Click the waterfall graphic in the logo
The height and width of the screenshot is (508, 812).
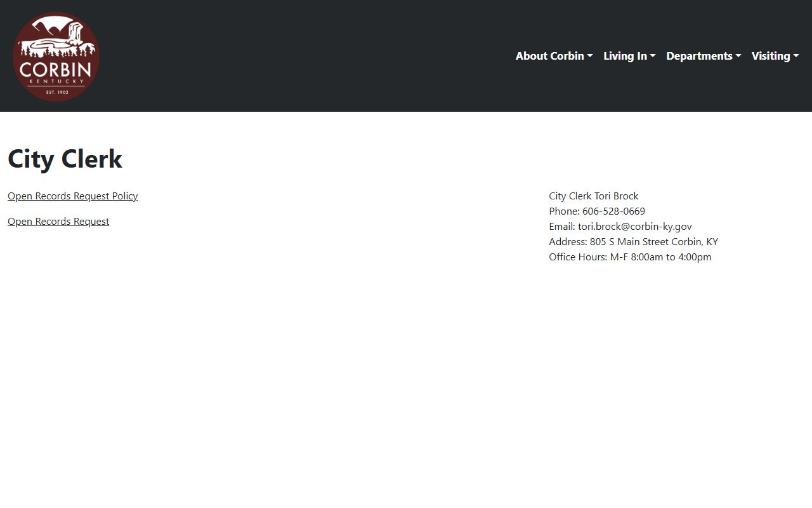[x=76, y=33]
